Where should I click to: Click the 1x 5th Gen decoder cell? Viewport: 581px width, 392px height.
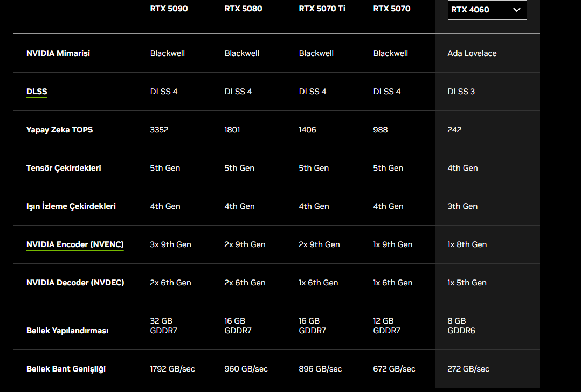(x=467, y=283)
